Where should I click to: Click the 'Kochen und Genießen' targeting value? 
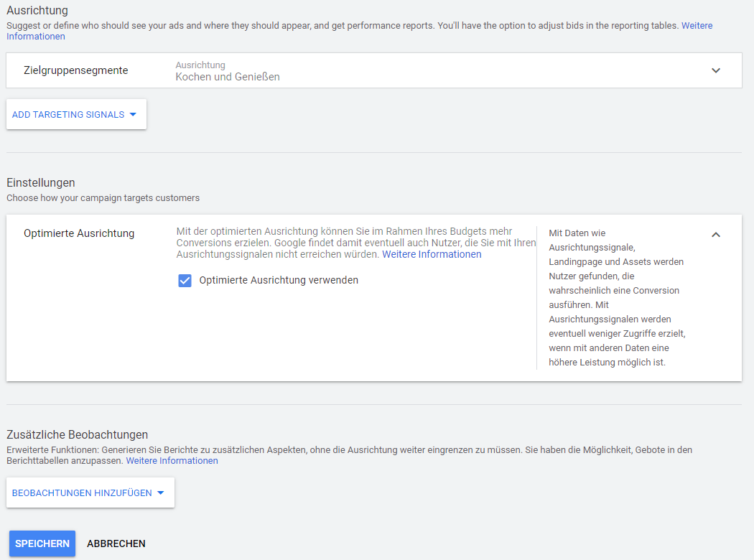(x=228, y=77)
